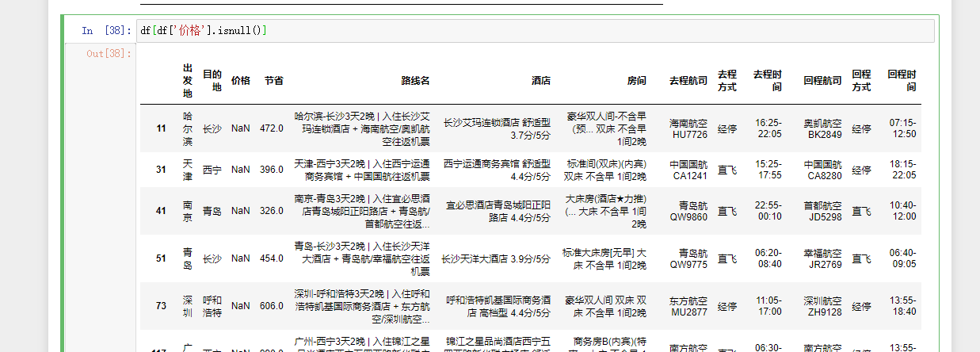Click the 去程时间 column header
The width and height of the screenshot is (980, 352).
tap(767, 81)
